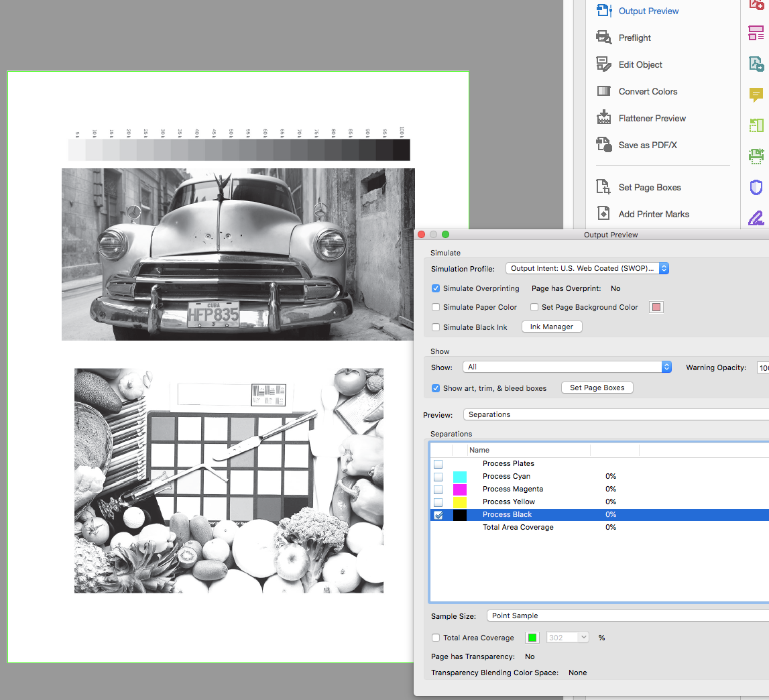Image resolution: width=769 pixels, height=700 pixels.
Task: Open the Show dropdown currently set to All
Action: (x=567, y=367)
